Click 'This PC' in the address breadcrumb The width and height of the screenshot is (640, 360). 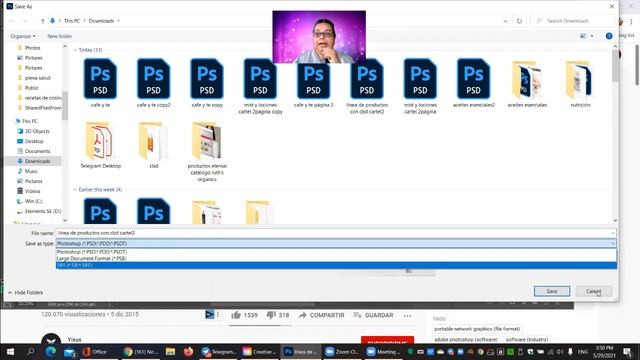[x=71, y=21]
